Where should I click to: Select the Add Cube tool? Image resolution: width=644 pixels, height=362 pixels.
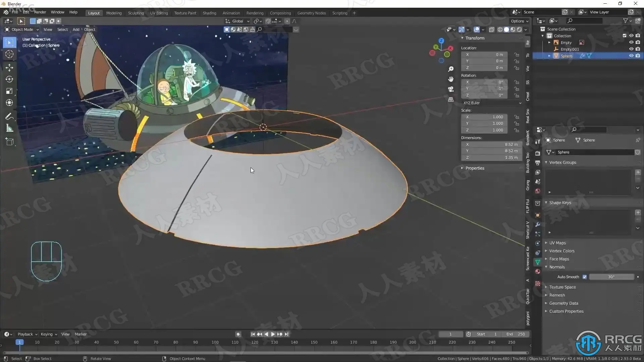pos(9,142)
